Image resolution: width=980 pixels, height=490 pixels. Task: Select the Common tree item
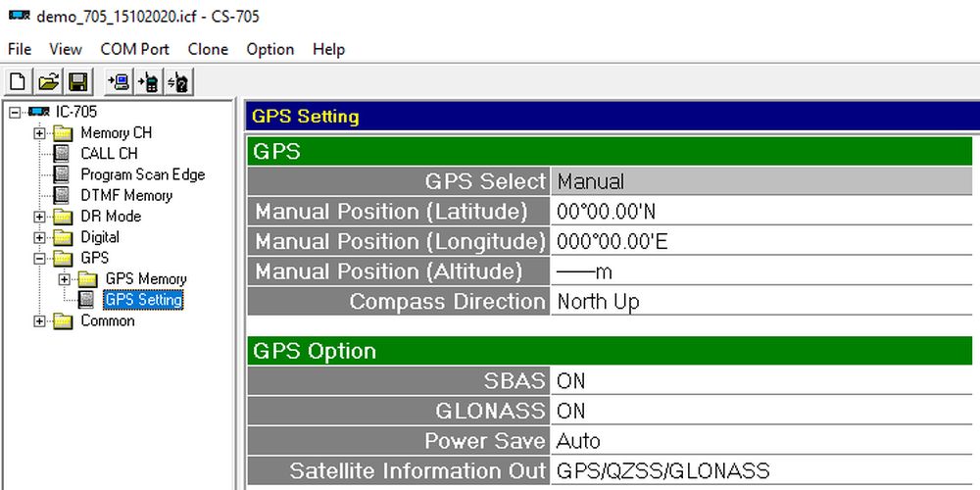click(x=108, y=321)
